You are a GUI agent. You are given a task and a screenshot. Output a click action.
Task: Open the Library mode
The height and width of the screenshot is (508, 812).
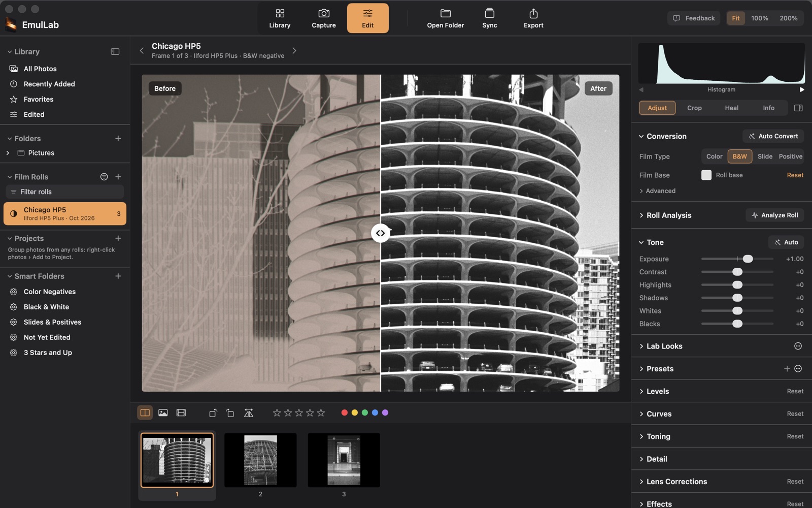[x=280, y=18]
